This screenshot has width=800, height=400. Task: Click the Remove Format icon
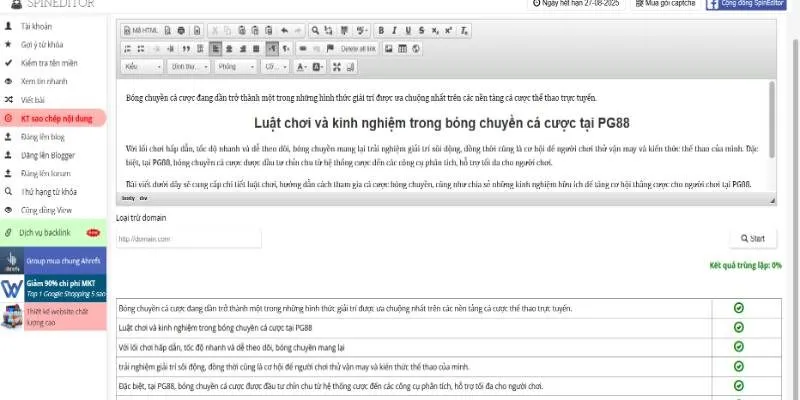point(463,31)
